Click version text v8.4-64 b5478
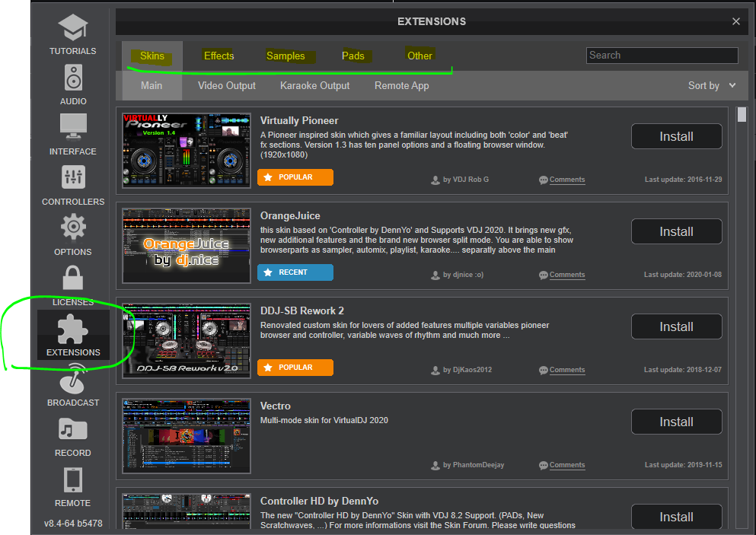 (x=73, y=524)
